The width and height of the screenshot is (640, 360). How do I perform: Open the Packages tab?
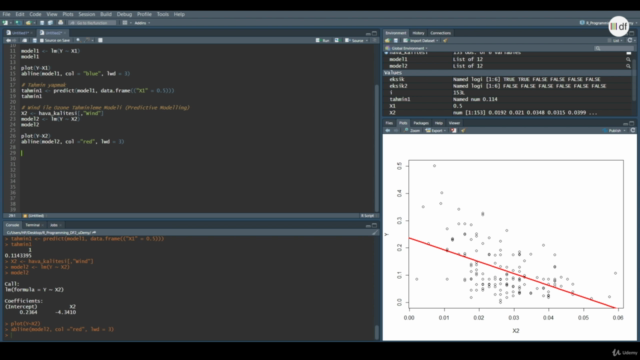421,123
